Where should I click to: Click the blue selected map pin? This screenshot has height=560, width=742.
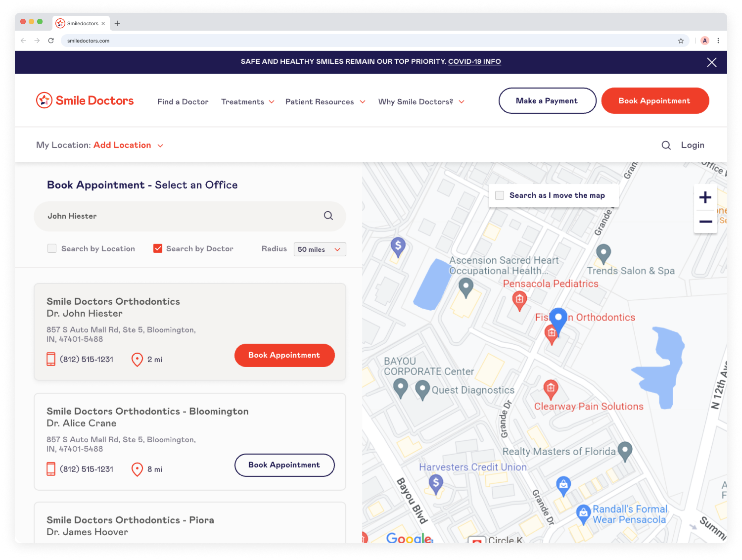pyautogui.click(x=558, y=321)
